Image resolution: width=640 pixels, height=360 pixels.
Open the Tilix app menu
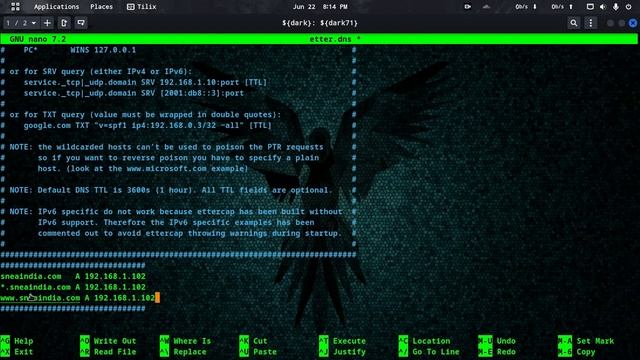point(142,7)
